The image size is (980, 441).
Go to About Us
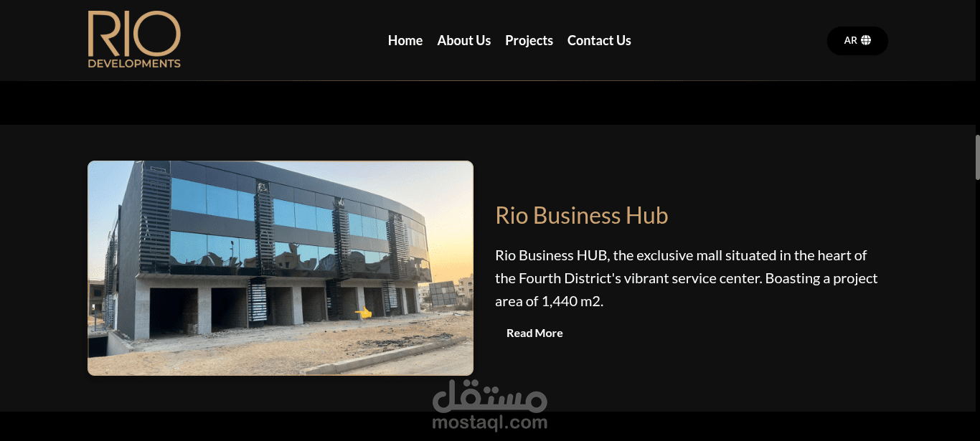(x=464, y=41)
